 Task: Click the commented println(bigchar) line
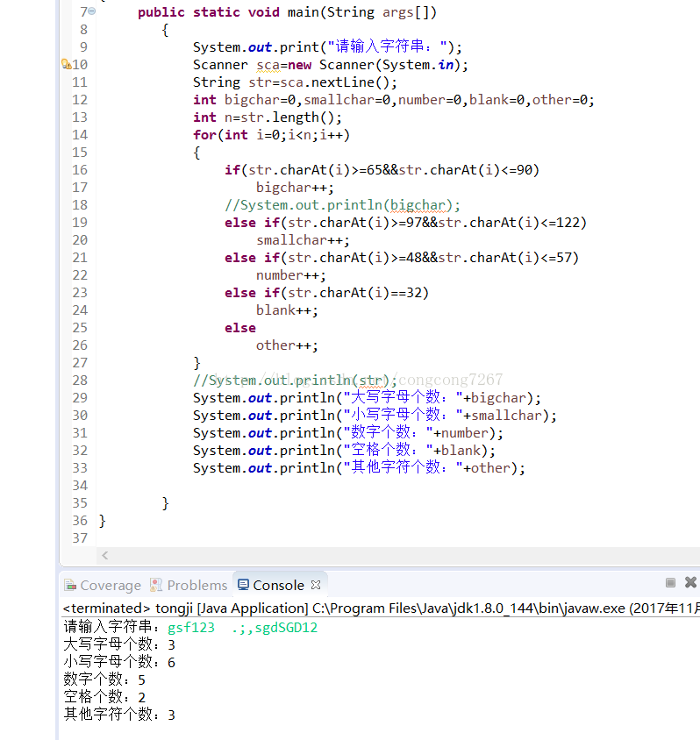342,205
